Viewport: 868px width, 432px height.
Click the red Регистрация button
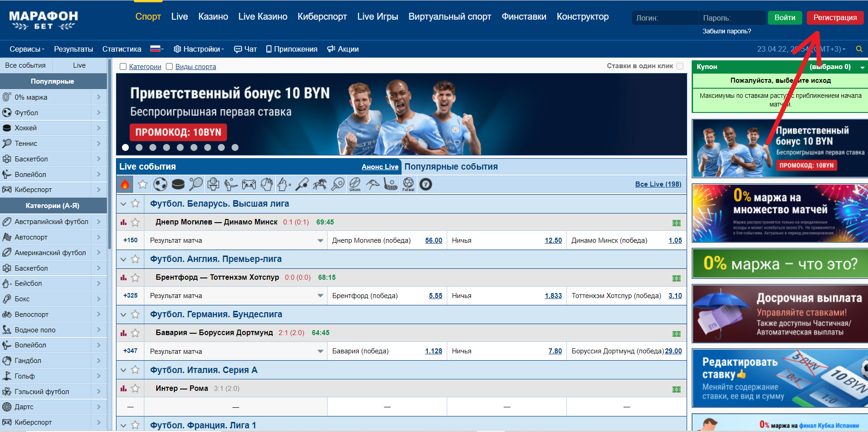pos(835,17)
